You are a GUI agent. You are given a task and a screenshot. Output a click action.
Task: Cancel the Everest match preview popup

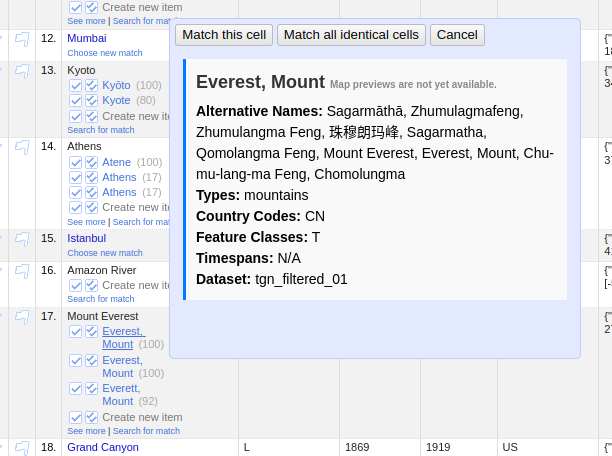click(x=457, y=35)
